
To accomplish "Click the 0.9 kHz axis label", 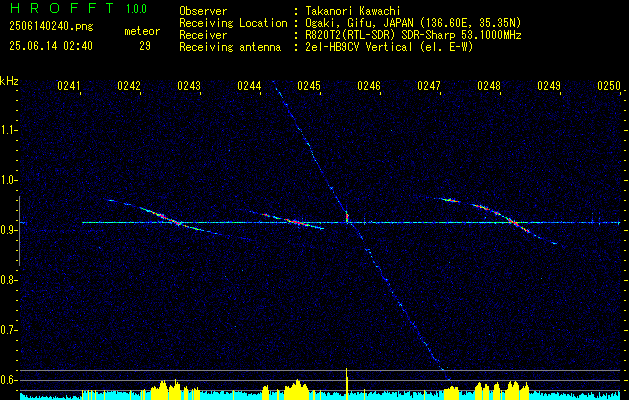I will tap(8, 230).
